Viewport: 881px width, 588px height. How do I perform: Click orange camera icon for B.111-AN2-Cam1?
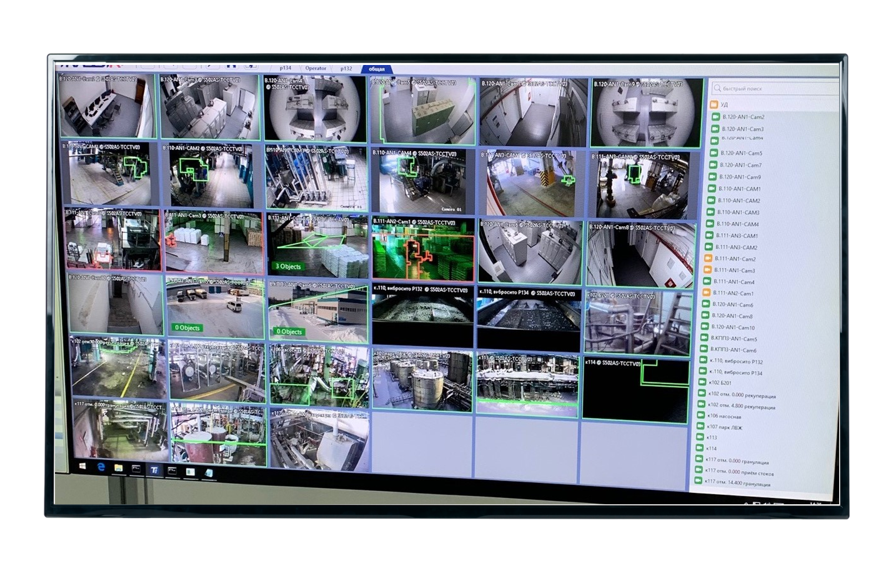click(x=706, y=293)
